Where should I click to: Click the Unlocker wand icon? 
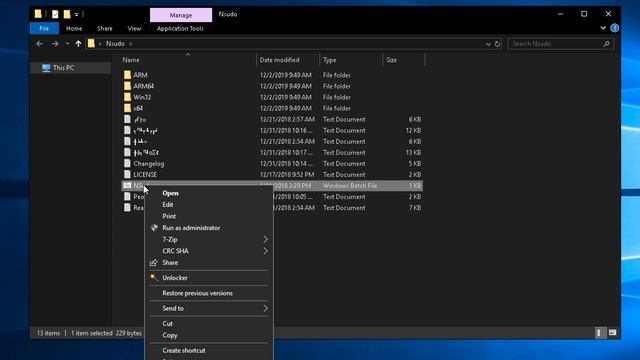point(153,277)
